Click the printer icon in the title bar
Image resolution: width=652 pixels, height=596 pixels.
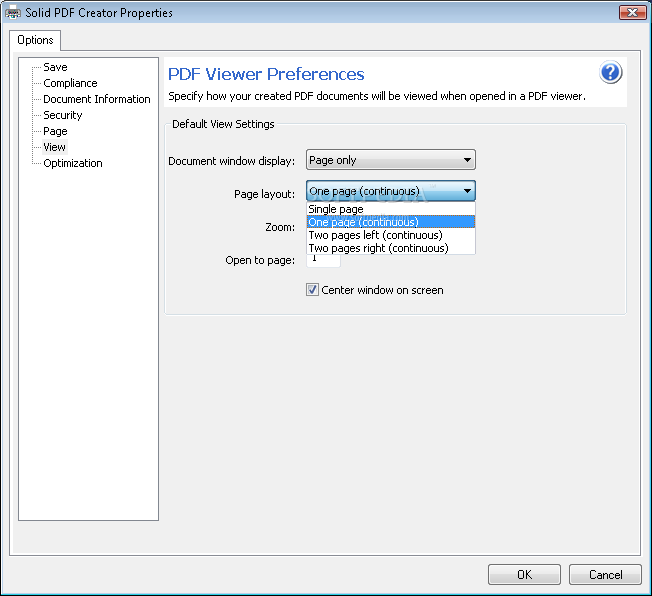coord(12,12)
